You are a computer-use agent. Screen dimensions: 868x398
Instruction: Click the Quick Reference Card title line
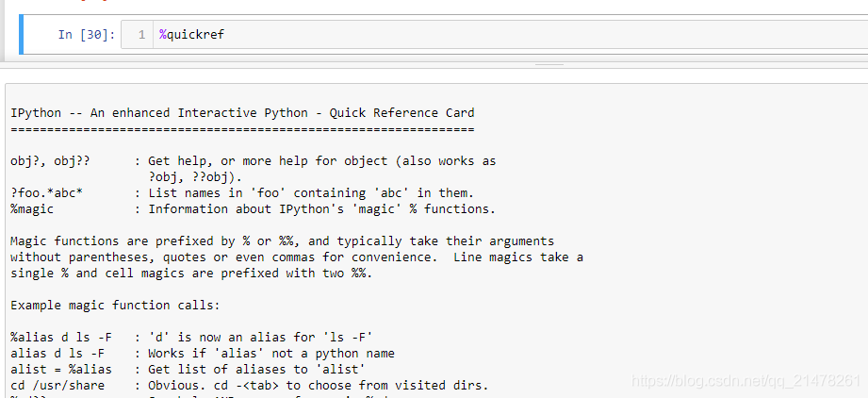click(242, 113)
